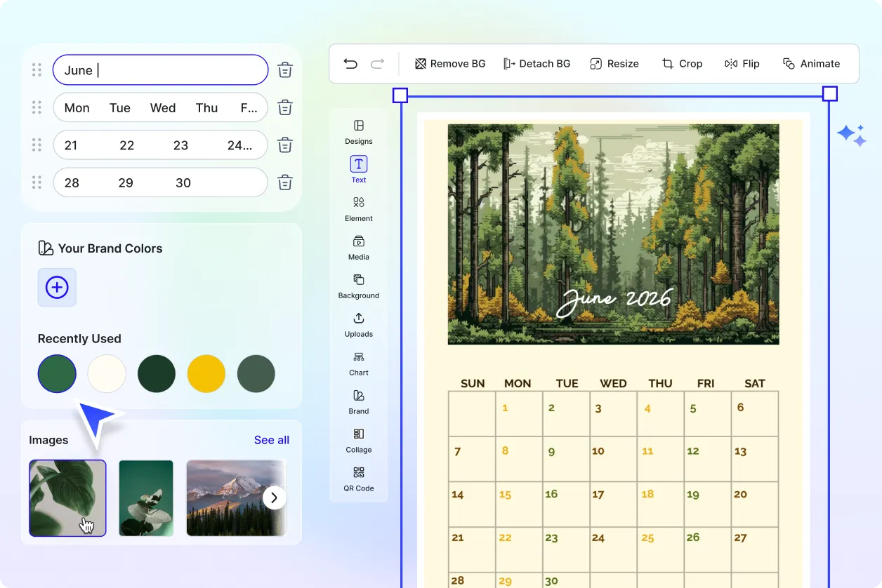Click 'Your Brand Colors' heading
The height and width of the screenshot is (588, 882).
[x=110, y=248]
